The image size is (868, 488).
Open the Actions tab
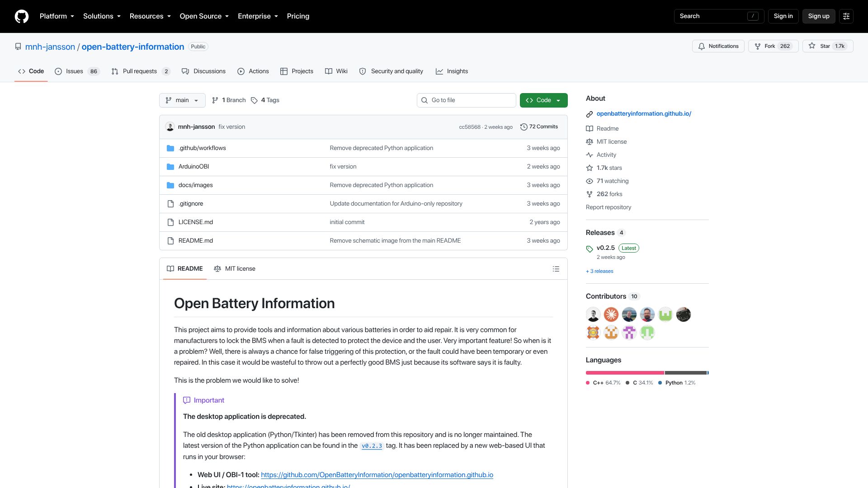(253, 71)
